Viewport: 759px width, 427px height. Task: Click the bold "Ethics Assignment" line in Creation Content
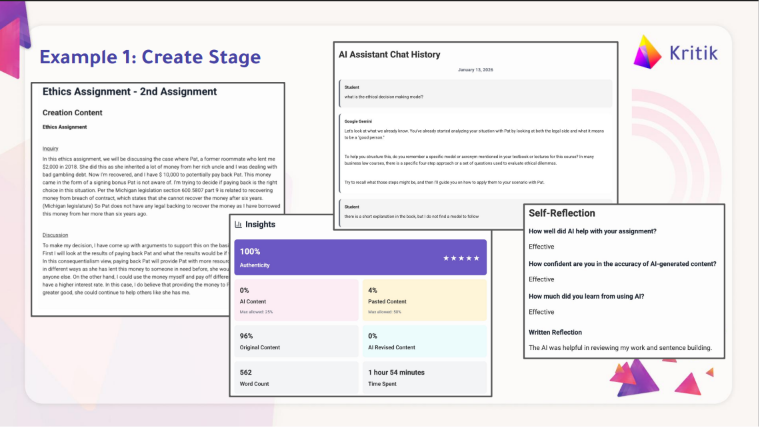click(x=64, y=127)
